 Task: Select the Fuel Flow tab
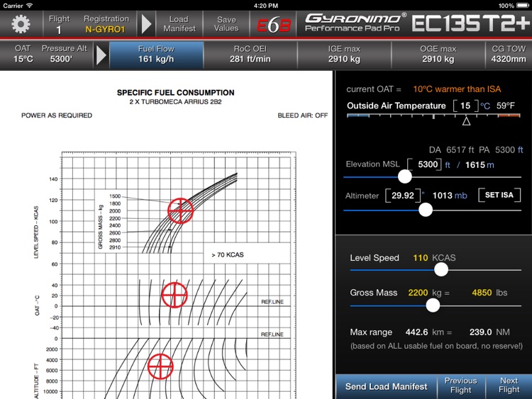pos(156,55)
